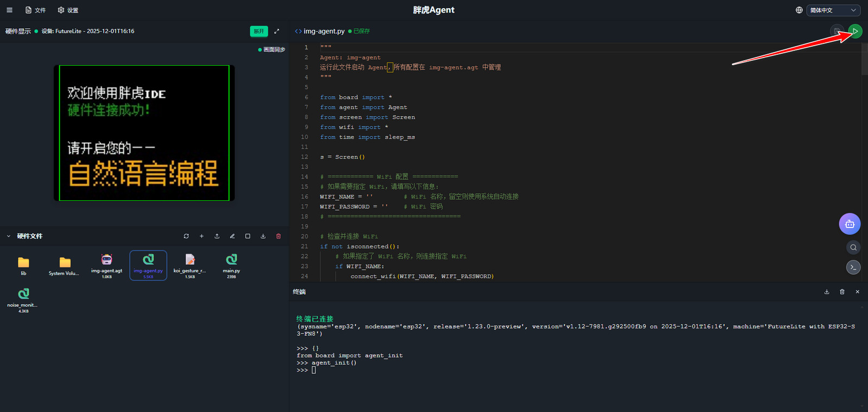Download the terminal log

827,292
